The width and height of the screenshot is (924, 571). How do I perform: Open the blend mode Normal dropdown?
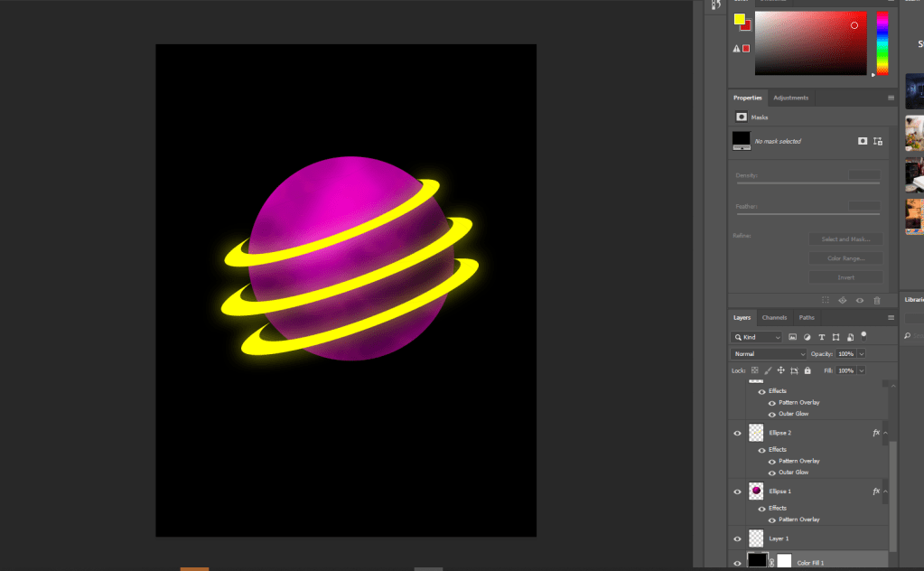[x=769, y=354]
